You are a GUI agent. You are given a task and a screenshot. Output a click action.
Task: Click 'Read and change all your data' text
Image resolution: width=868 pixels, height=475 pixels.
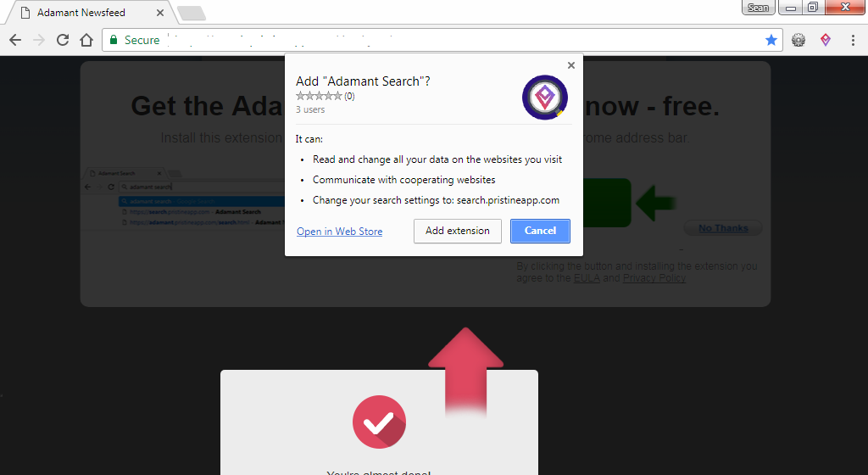click(437, 159)
